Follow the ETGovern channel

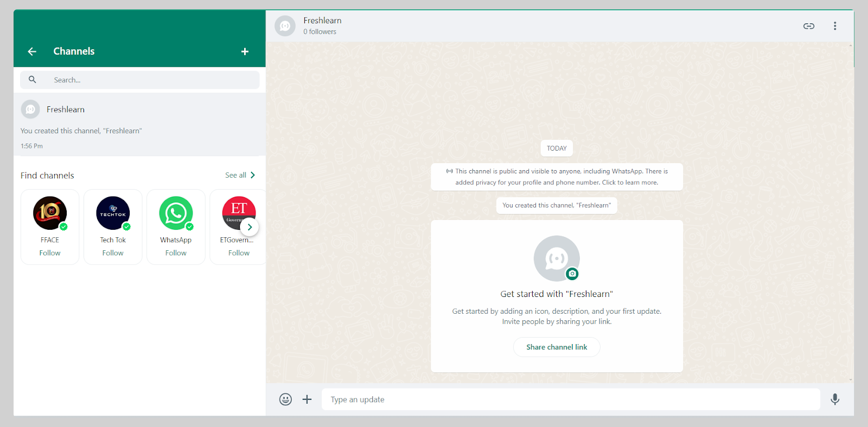tap(239, 253)
